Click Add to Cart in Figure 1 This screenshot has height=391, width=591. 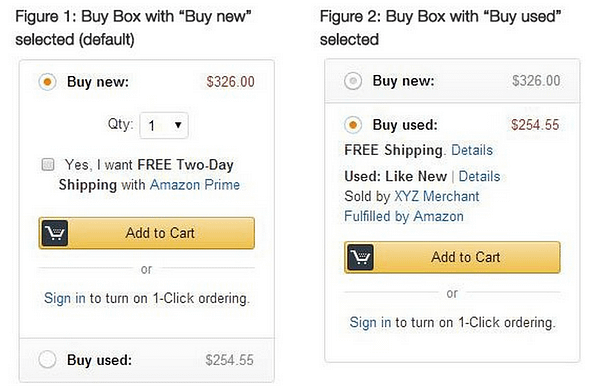[x=147, y=233]
